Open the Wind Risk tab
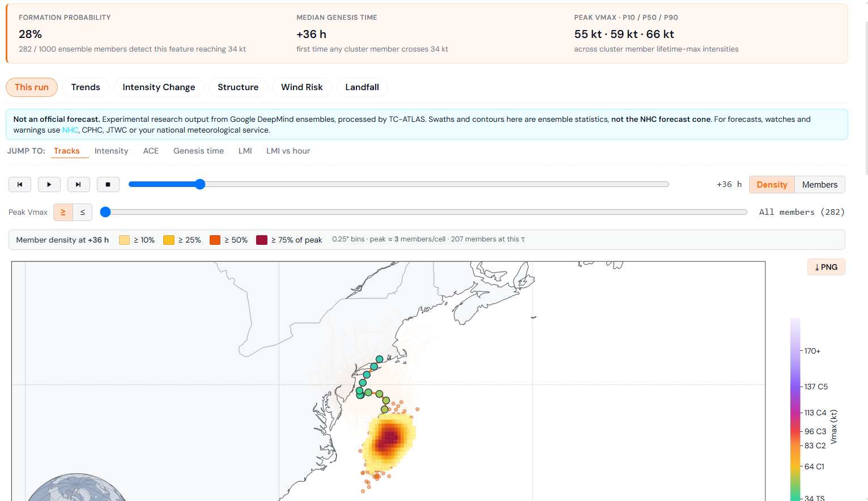 pyautogui.click(x=302, y=87)
